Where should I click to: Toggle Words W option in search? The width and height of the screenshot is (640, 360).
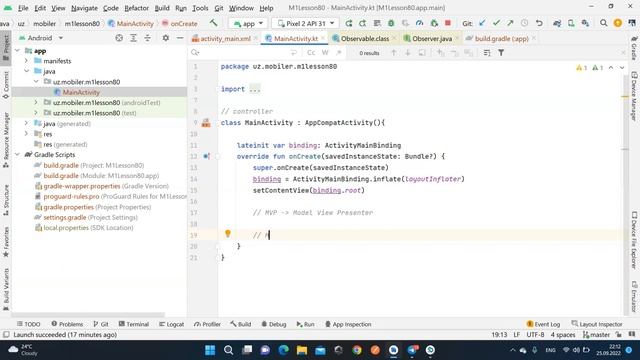click(325, 53)
